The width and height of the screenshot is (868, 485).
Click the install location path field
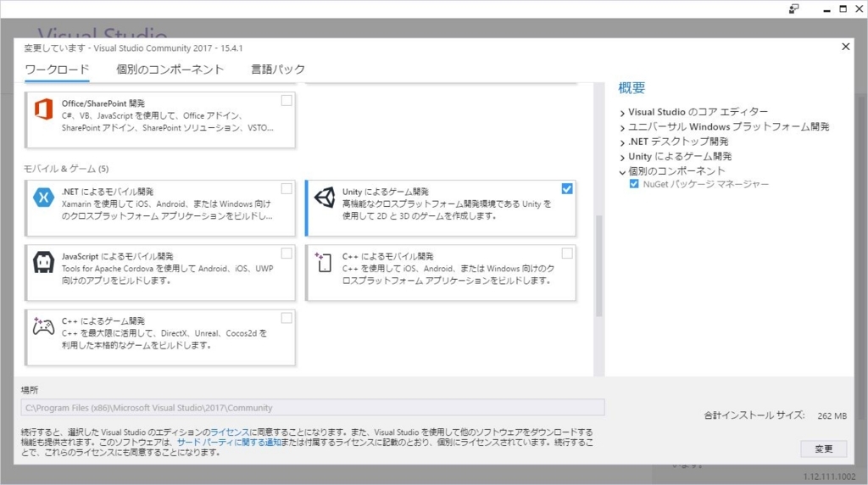click(x=313, y=408)
